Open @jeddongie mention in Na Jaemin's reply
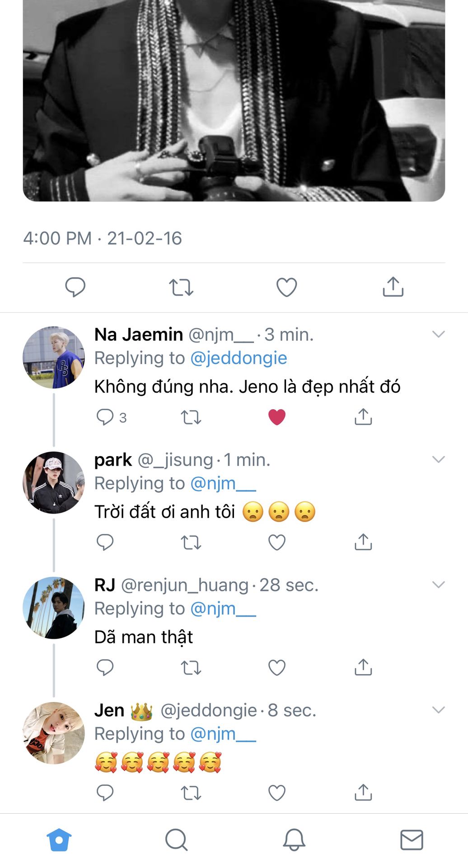Image resolution: width=468 pixels, height=868 pixels. tap(239, 358)
